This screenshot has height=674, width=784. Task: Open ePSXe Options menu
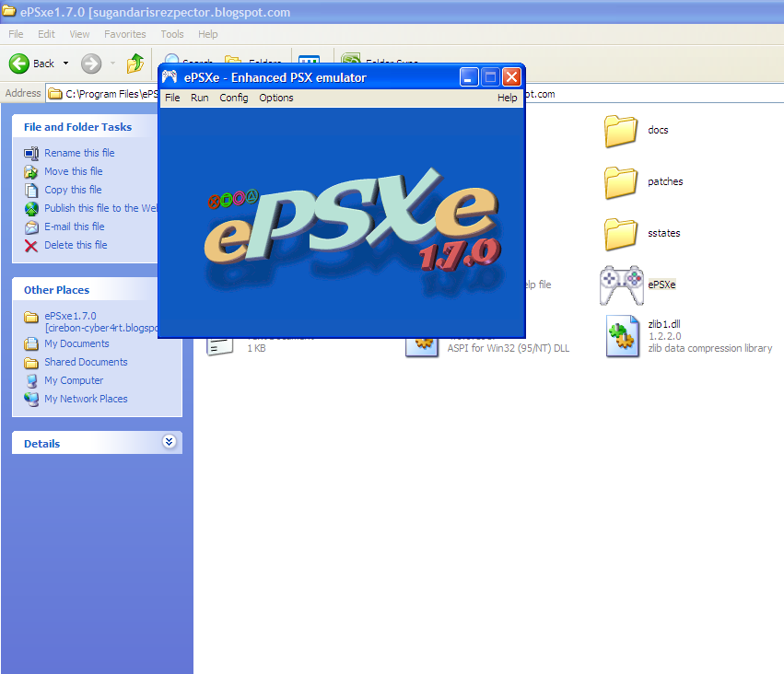coord(276,98)
